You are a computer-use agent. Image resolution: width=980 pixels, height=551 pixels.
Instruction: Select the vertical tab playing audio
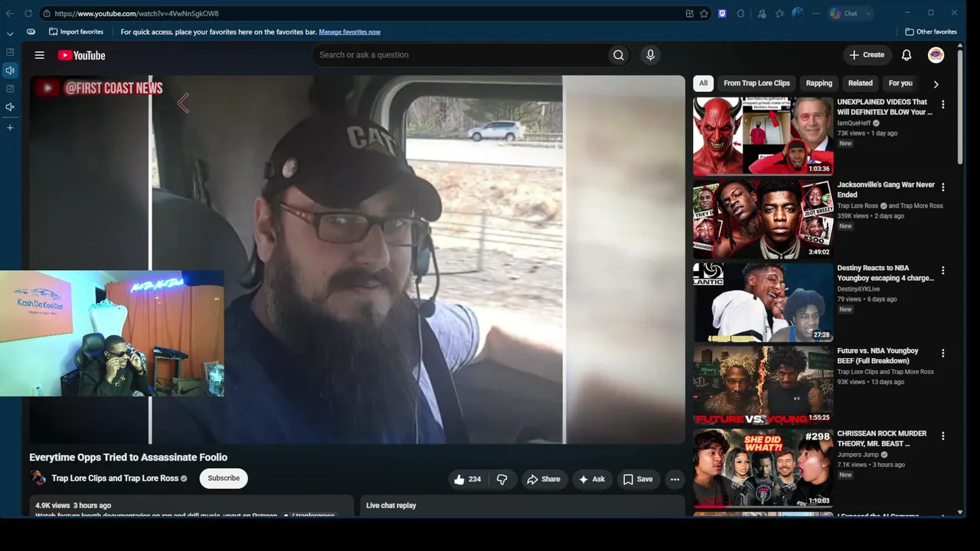tap(10, 70)
